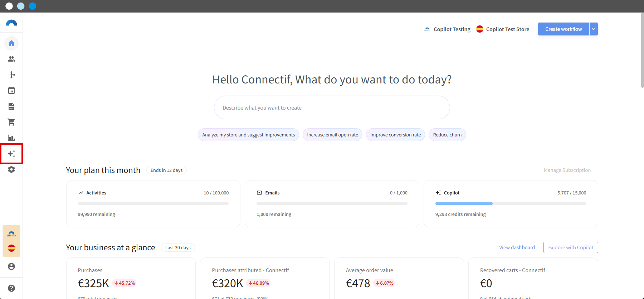
Task: Open the Copilot sparkle icon in sidebar
Action: (x=11, y=154)
